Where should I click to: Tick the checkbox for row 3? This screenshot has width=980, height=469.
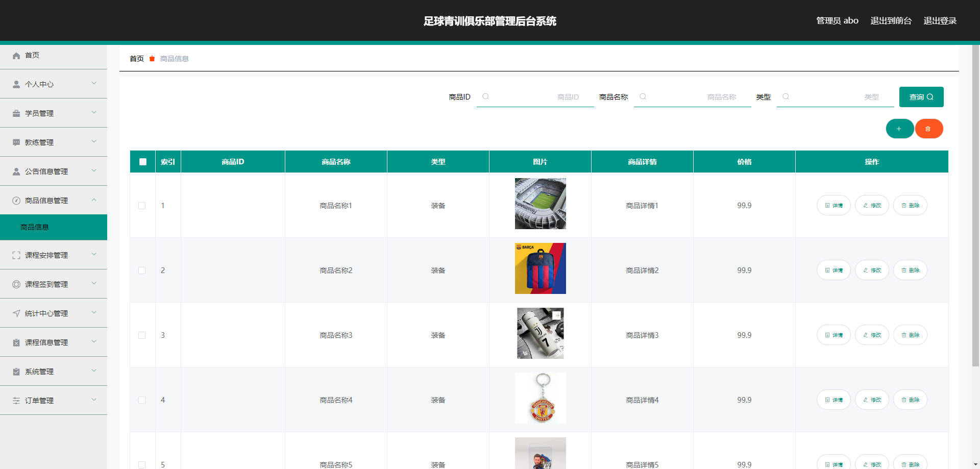142,335
